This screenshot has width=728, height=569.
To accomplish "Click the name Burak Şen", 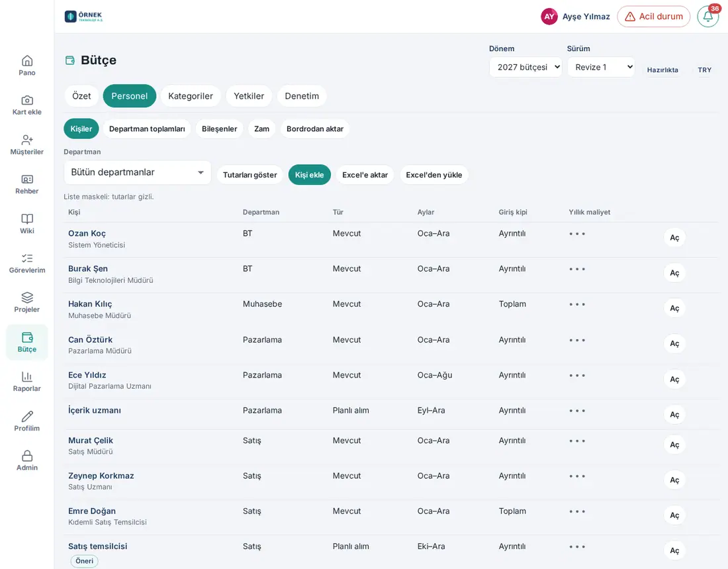I will click(x=88, y=269).
